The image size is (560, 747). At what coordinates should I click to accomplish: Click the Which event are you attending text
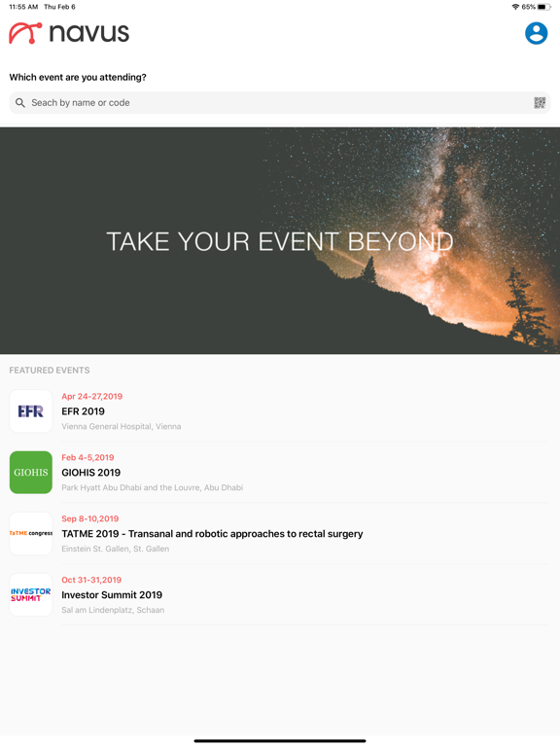[78, 77]
